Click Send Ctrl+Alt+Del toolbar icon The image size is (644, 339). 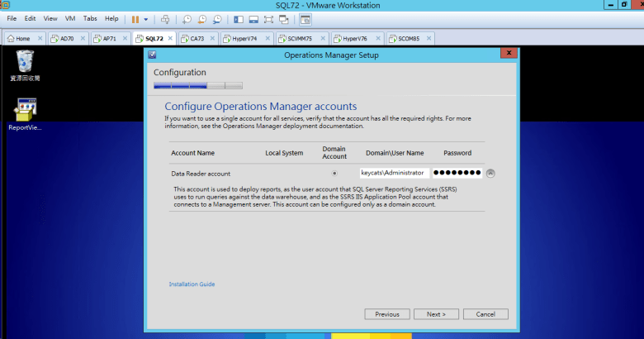click(165, 18)
